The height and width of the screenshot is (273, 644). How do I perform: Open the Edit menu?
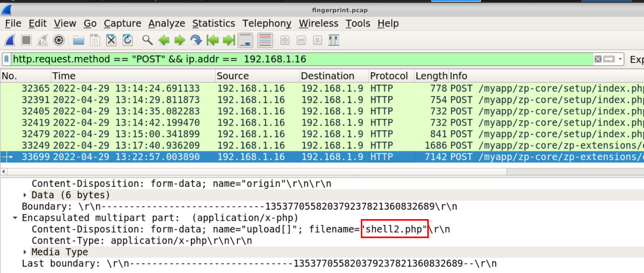(38, 23)
